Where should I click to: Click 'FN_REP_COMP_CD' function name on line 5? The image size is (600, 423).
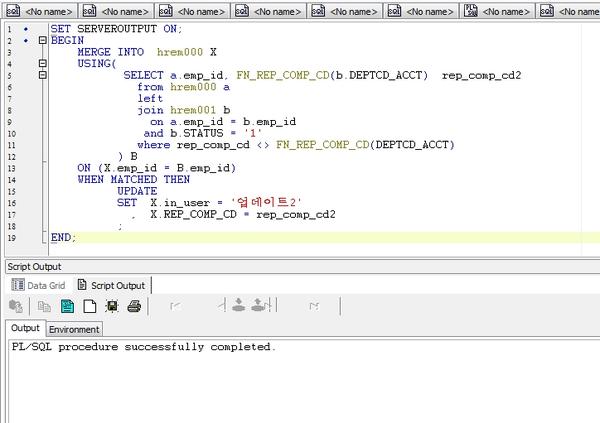[283, 75]
